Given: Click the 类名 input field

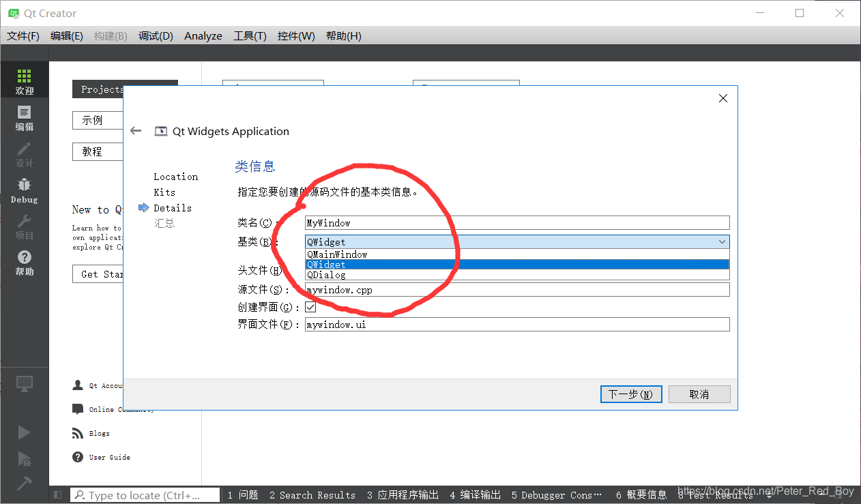Looking at the screenshot, I should tap(517, 222).
